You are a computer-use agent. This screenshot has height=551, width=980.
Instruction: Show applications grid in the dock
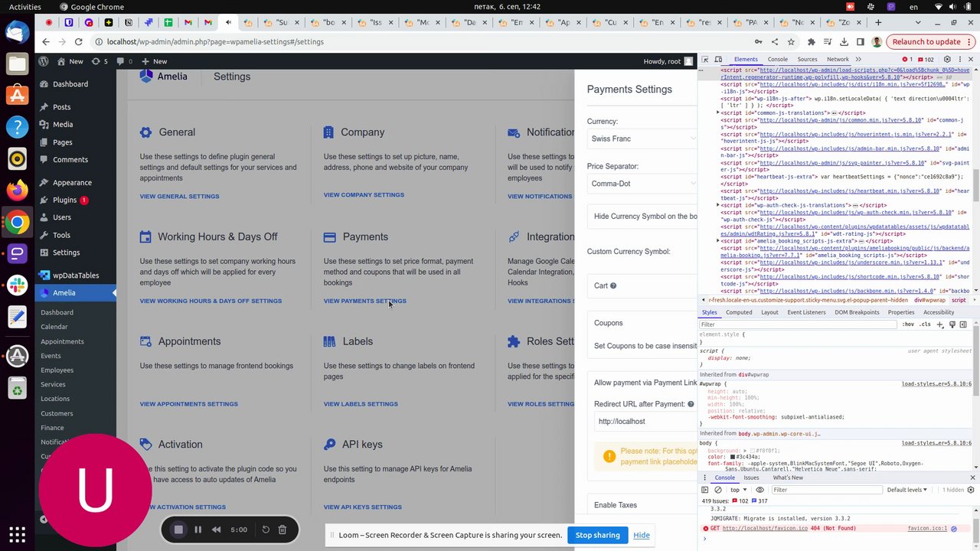click(x=17, y=534)
